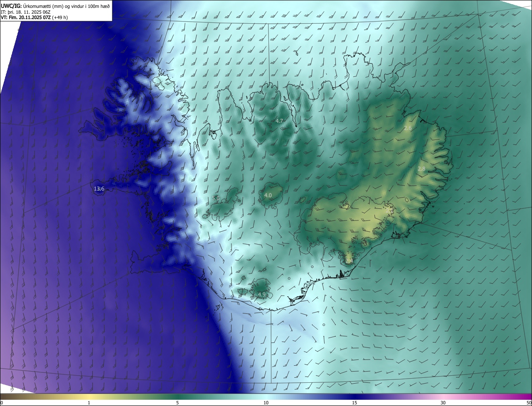Click the 50 tick on the color scale
The height and width of the screenshot is (406, 532).
[x=529, y=403]
